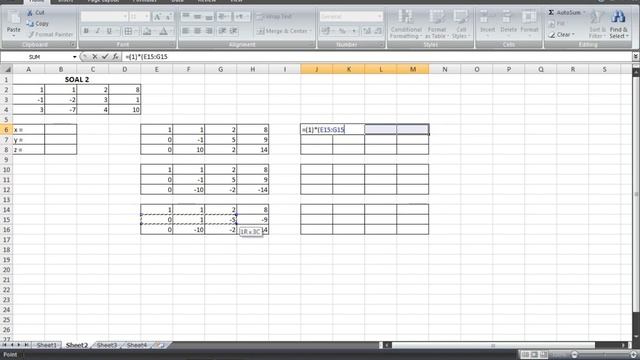Open the Name Box dropdown arrow

pyautogui.click(x=74, y=57)
